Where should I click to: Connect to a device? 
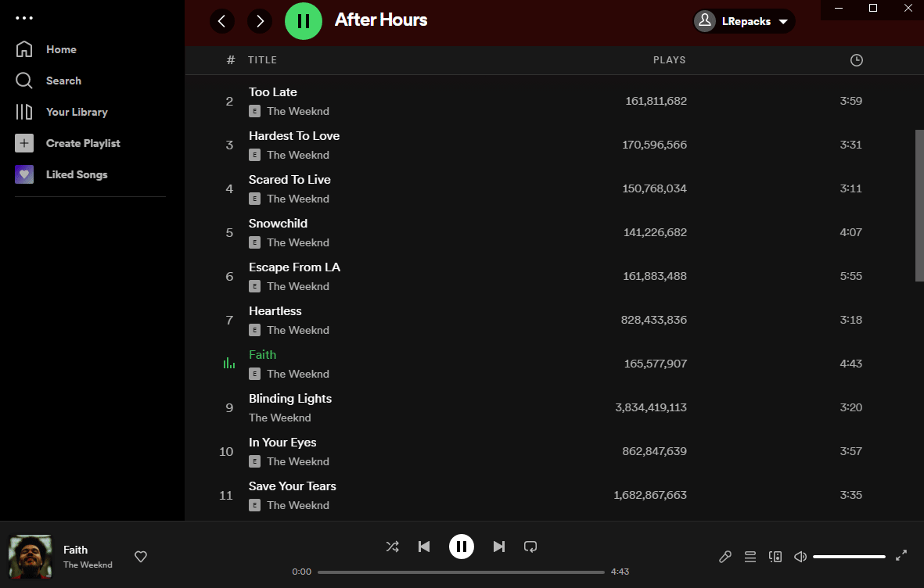click(775, 557)
